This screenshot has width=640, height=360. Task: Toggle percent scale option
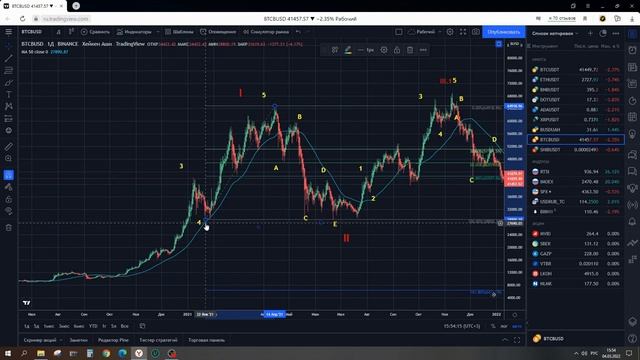[493, 326]
